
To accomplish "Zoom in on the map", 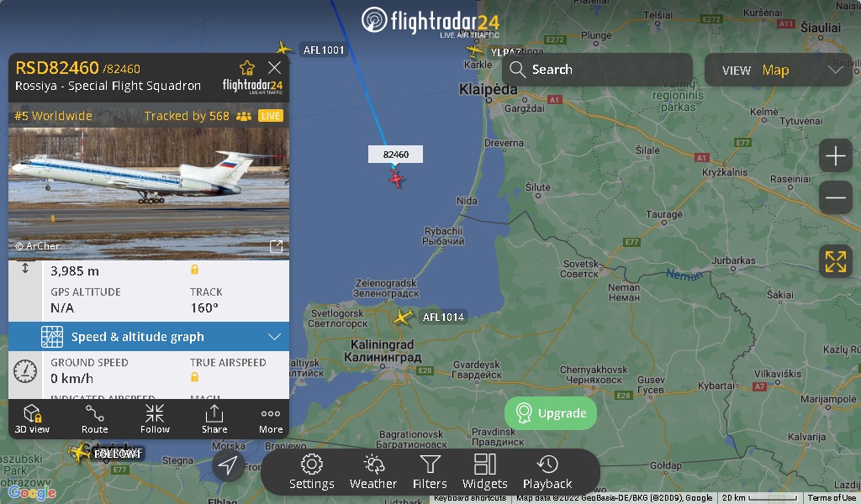I will pos(836,156).
